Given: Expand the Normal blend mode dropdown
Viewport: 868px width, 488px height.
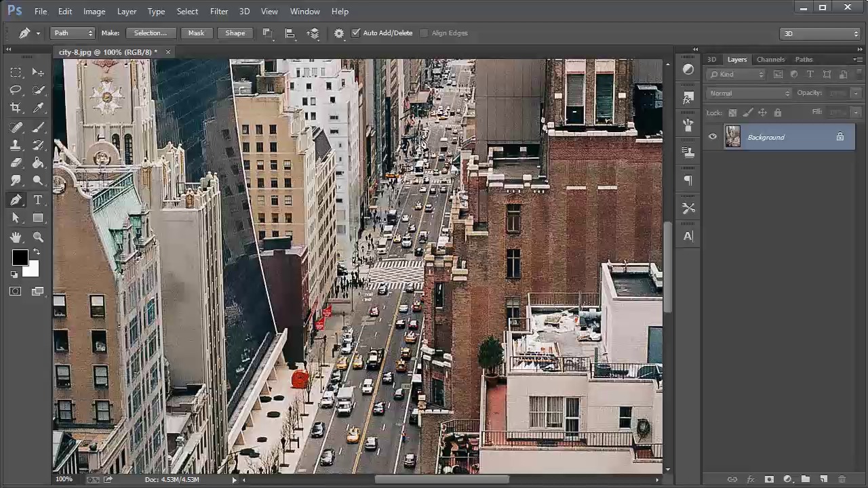Looking at the screenshot, I should pyautogui.click(x=749, y=93).
